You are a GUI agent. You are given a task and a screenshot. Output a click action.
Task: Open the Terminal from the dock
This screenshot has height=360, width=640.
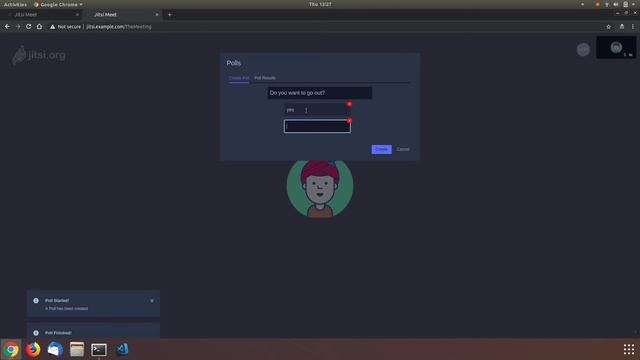[x=99, y=349]
